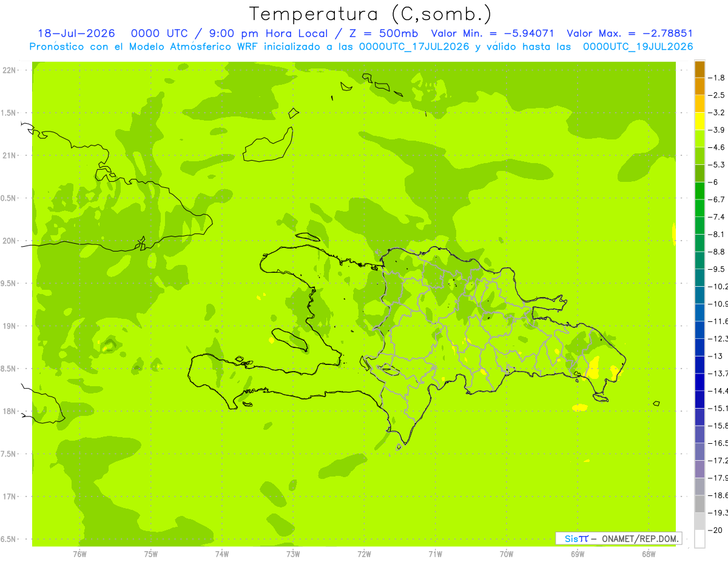Image resolution: width=728 pixels, height=562 pixels.
Task: Click the Modelo Atmosferico WRF text
Action: tap(192, 47)
